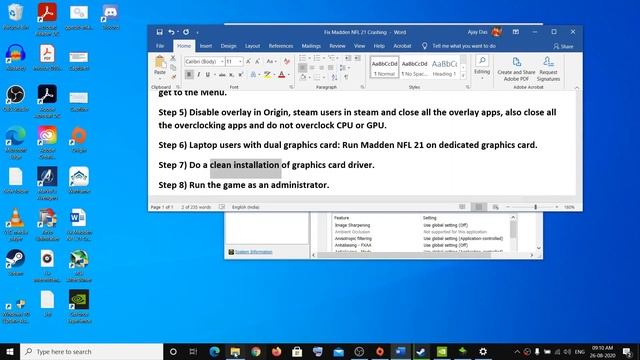
Task: Adjust the zoom slider in Word status bar
Action: [536, 207]
